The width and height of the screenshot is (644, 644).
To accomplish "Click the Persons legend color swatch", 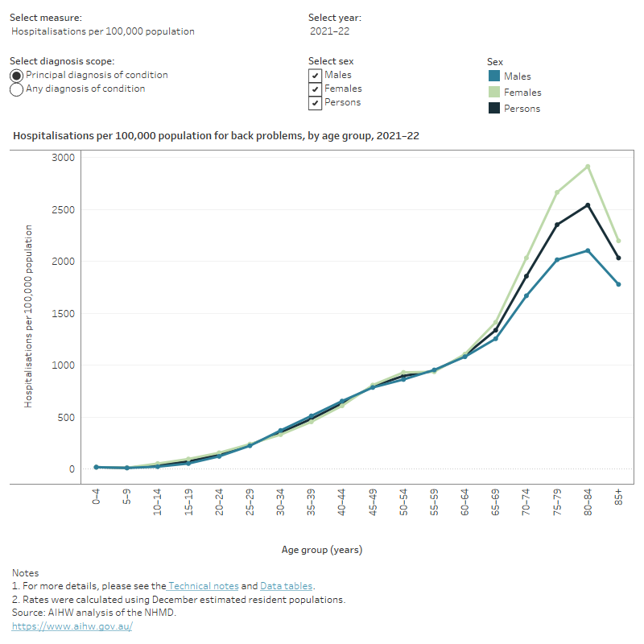I will (x=493, y=109).
